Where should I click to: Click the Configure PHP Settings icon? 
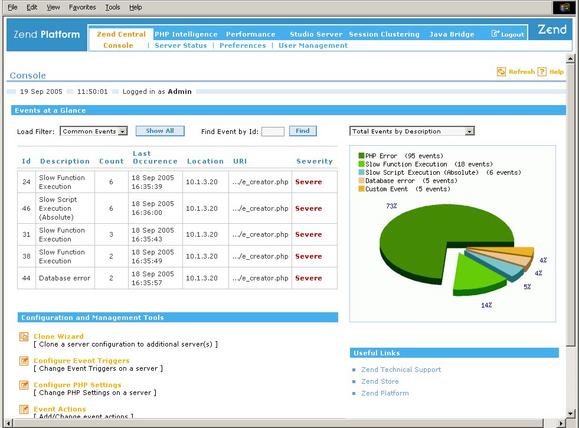pyautogui.click(x=24, y=385)
